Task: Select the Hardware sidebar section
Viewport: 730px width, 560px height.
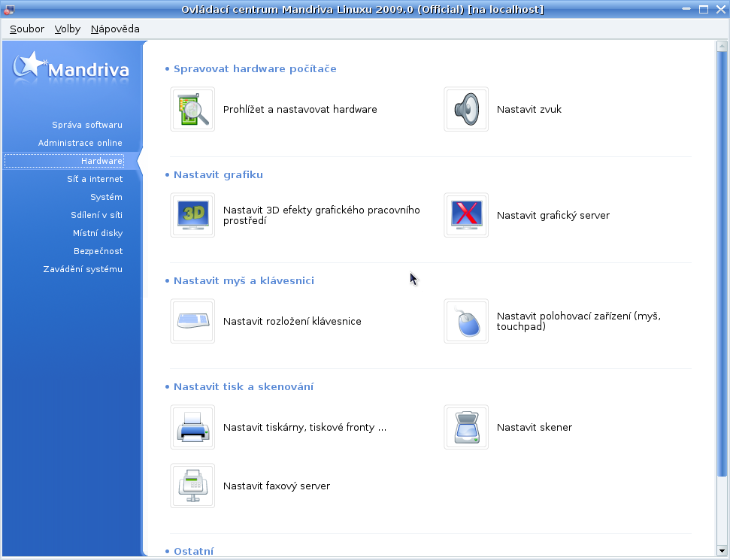Action: (x=64, y=161)
